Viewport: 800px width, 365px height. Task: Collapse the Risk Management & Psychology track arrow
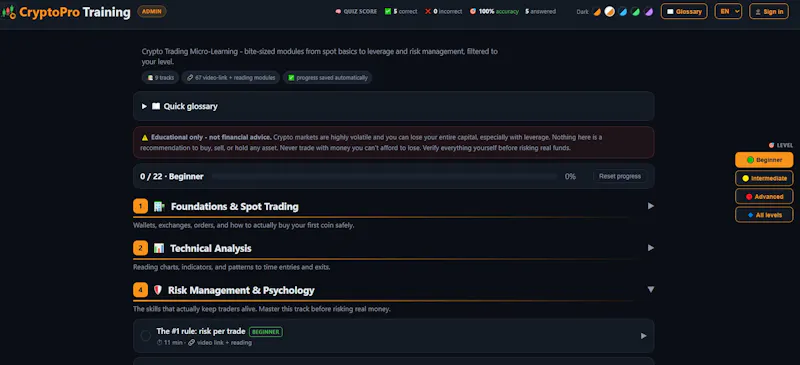point(651,289)
